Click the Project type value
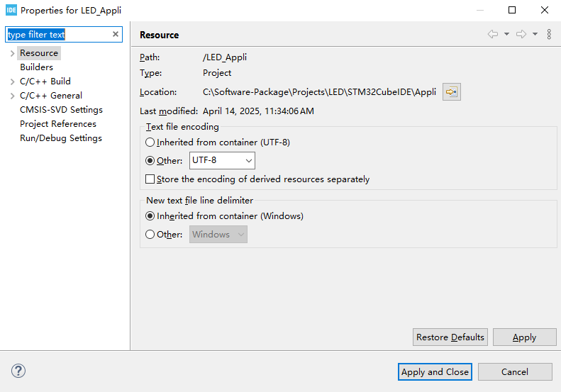 (x=217, y=73)
